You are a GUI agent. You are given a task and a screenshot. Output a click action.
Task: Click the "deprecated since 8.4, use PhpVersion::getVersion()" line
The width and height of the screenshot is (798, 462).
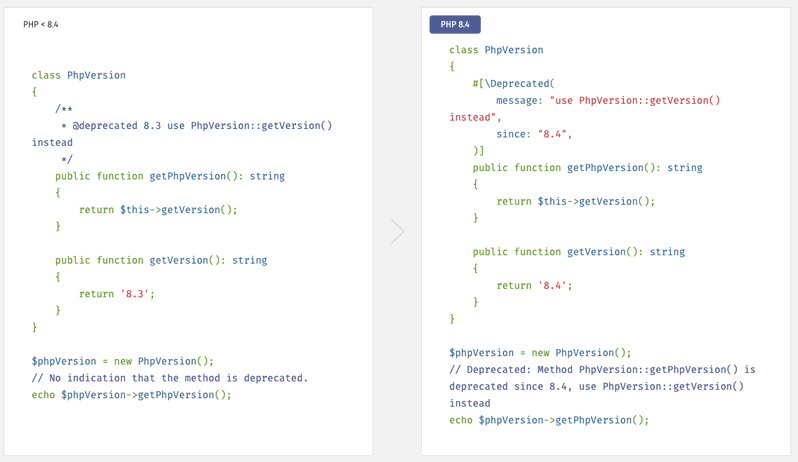(x=596, y=386)
